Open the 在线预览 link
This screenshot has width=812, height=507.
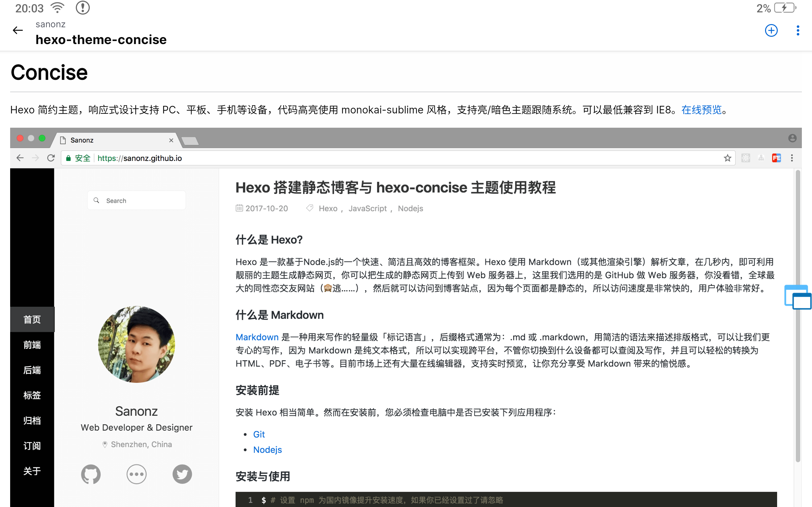pyautogui.click(x=701, y=110)
